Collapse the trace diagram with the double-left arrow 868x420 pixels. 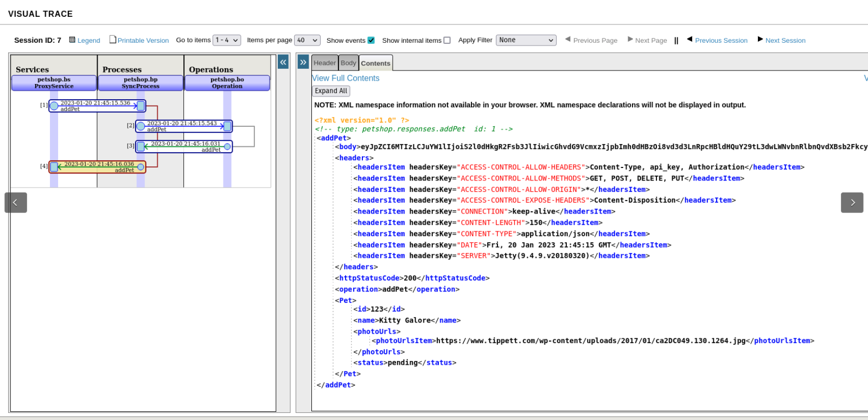[283, 62]
